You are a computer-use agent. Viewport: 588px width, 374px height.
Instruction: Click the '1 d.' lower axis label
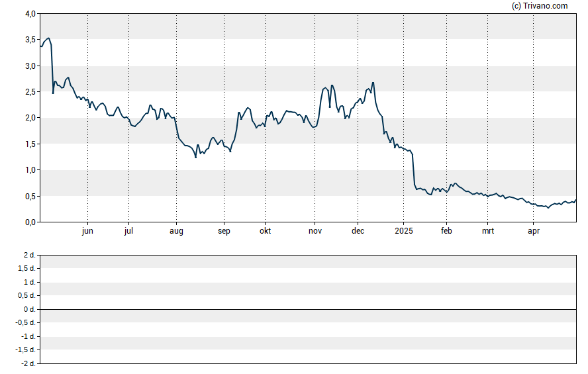[x=30, y=282]
